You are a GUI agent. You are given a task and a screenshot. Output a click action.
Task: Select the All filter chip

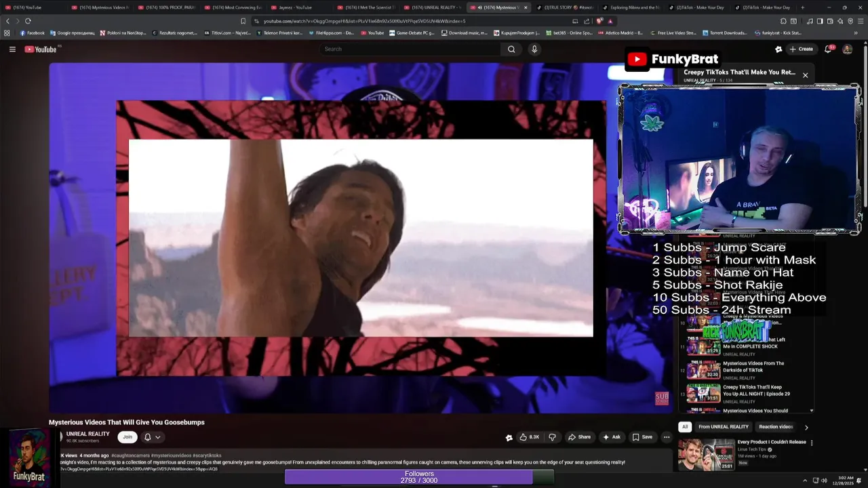(x=685, y=427)
